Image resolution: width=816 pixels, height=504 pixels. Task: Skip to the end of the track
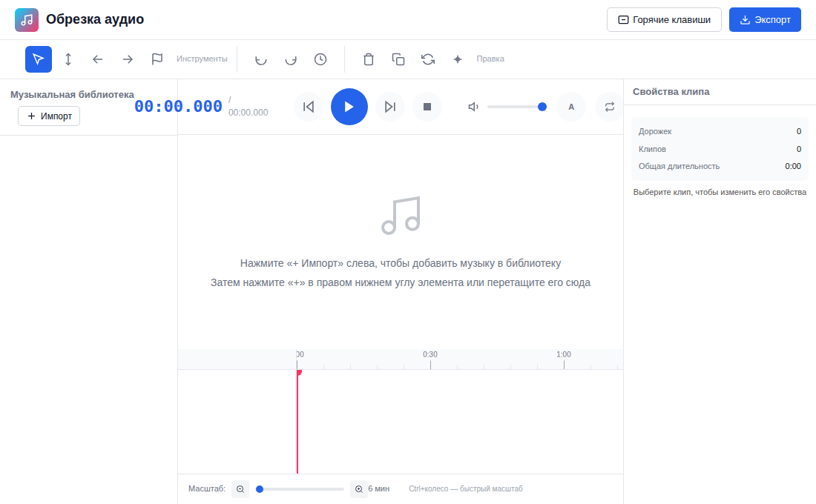389,107
